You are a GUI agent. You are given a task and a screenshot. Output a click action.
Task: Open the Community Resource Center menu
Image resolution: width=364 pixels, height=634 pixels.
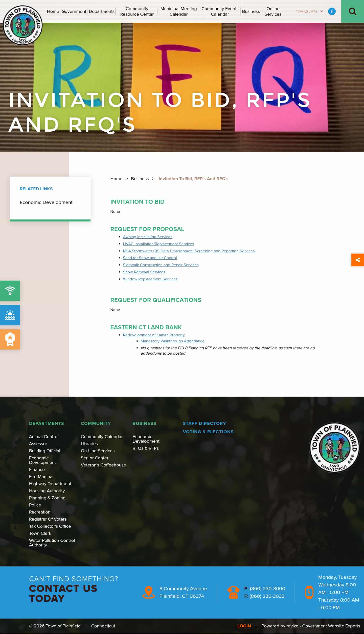click(137, 11)
